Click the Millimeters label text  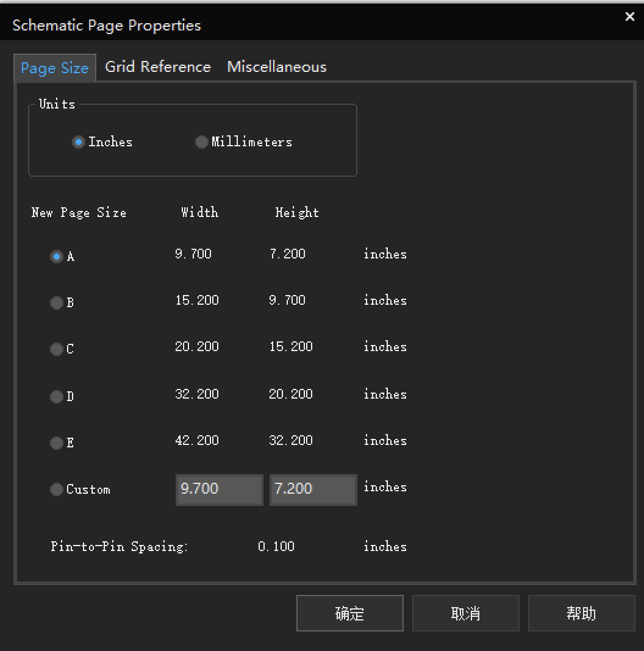point(252,142)
